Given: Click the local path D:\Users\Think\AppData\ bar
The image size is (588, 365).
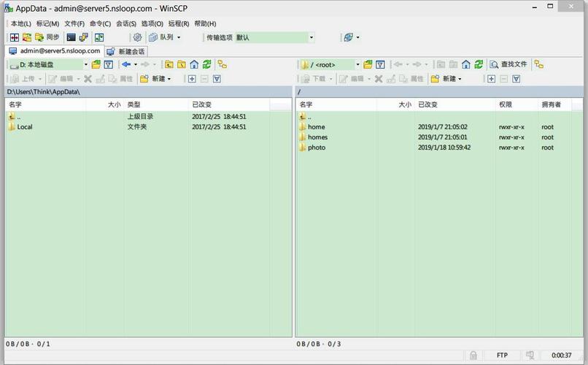Looking at the screenshot, I should tap(149, 92).
